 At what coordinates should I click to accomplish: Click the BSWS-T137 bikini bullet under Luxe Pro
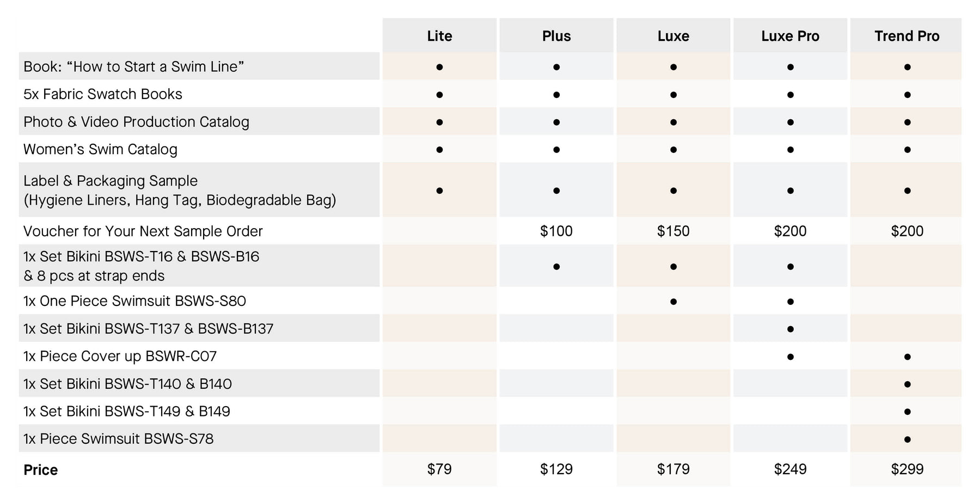coord(790,329)
